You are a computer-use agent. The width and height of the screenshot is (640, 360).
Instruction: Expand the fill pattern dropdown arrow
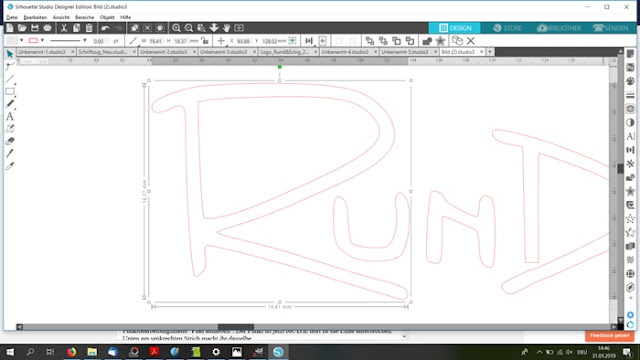[21, 40]
